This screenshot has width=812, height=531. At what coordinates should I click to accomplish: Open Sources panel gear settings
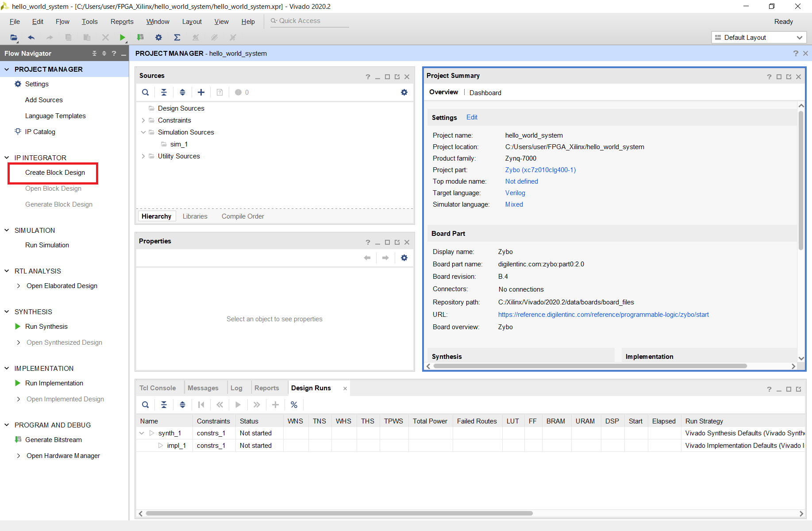[404, 92]
